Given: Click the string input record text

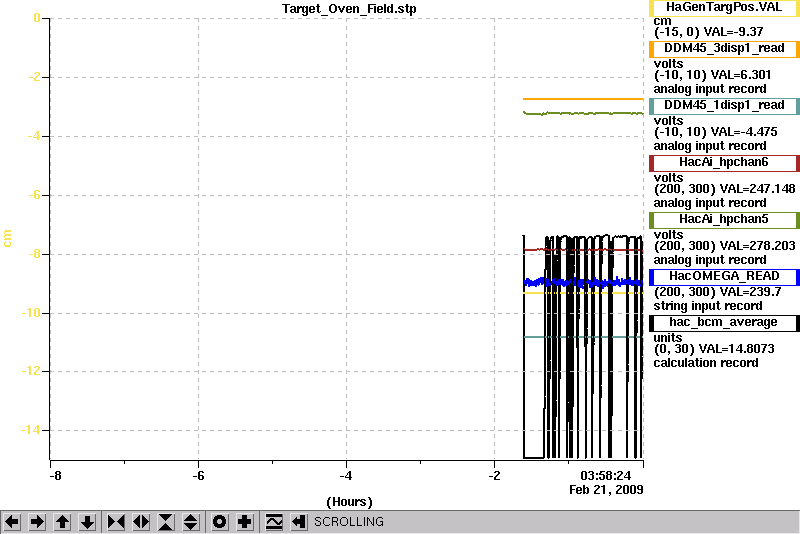Looking at the screenshot, I should tap(708, 306).
